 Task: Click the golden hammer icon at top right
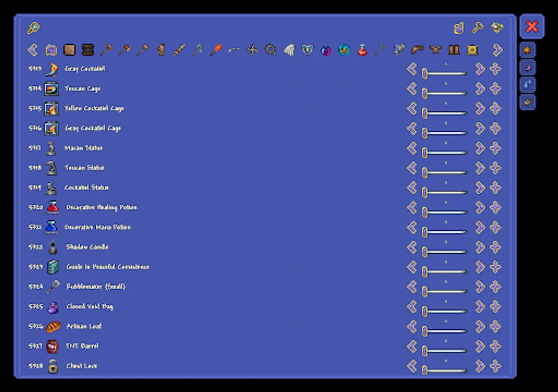point(478,28)
